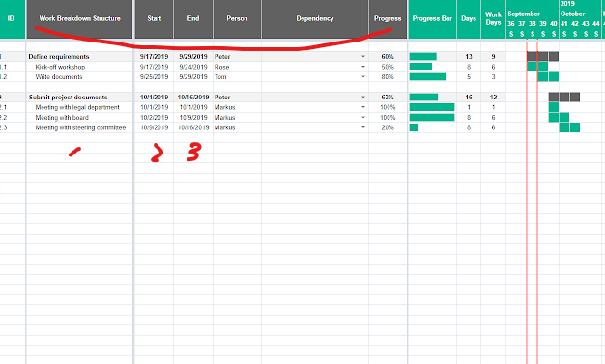The image size is (605, 364).
Task: Select the Meeting with board cell
Action: (80, 117)
